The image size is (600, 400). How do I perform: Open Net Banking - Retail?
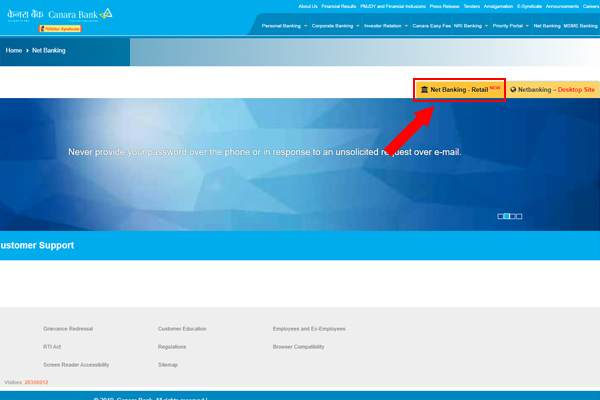(459, 90)
